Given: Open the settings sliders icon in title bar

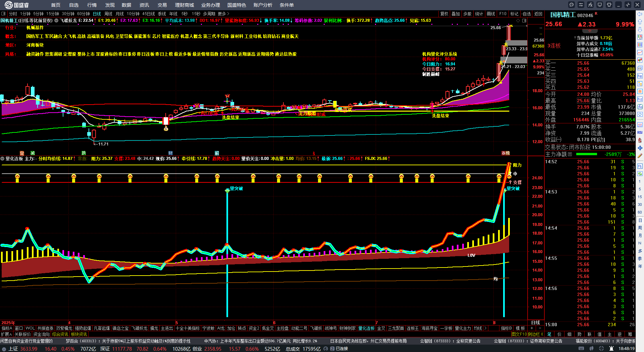Looking at the screenshot, I should [581, 5].
